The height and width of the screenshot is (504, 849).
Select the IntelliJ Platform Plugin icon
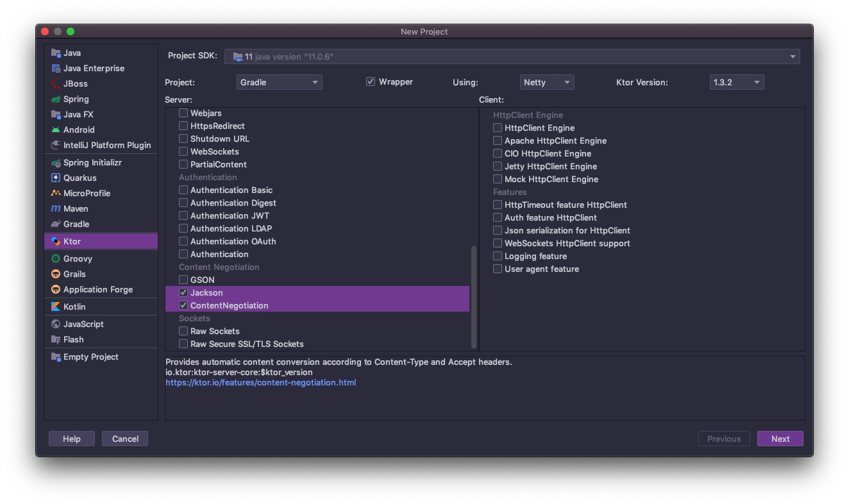pyautogui.click(x=56, y=146)
